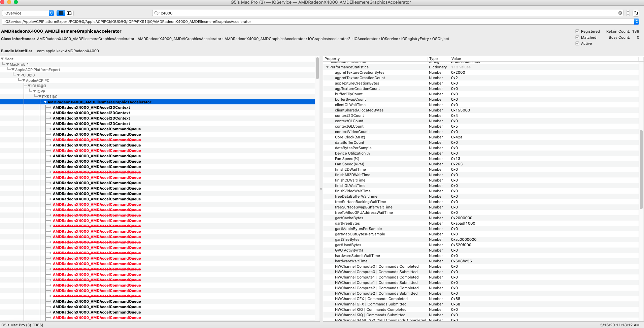This screenshot has height=328, width=644.
Task: Select the MacPro5,1 tree entry
Action: tap(19, 64)
